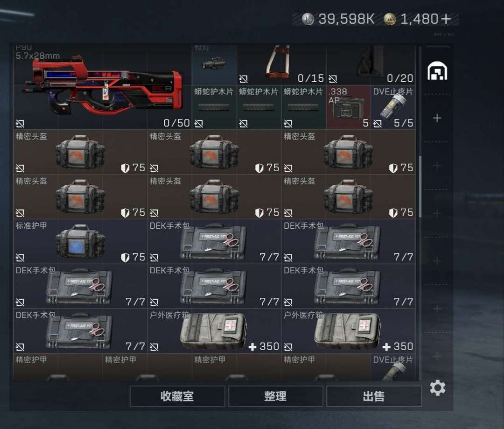Select the first 蟒蛇护木片 handguard item
Image resolution: width=504 pixels, height=429 pixels.
[x=214, y=107]
